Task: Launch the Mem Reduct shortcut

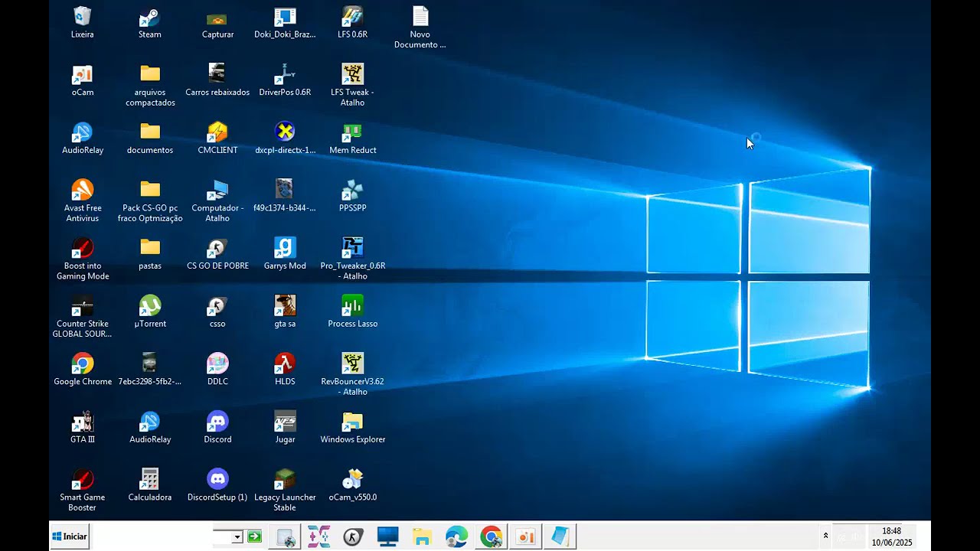Action: coord(352,139)
